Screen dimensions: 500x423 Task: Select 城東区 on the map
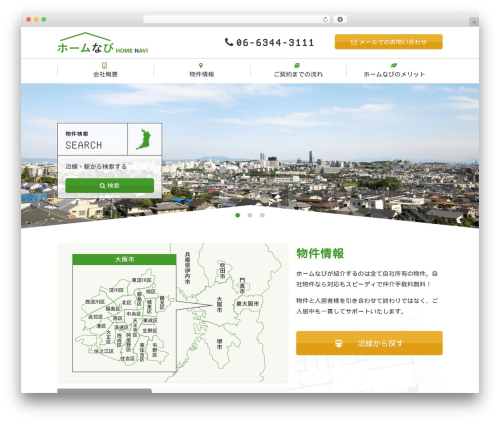[149, 307]
